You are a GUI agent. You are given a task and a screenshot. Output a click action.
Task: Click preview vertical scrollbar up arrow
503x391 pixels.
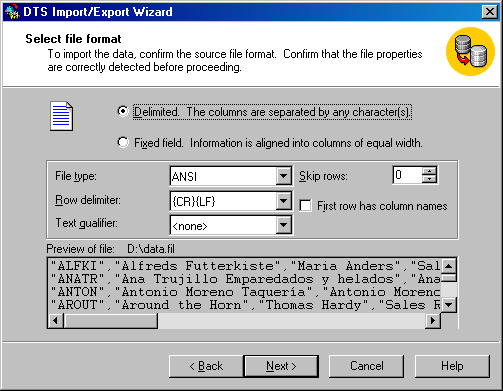(x=449, y=266)
